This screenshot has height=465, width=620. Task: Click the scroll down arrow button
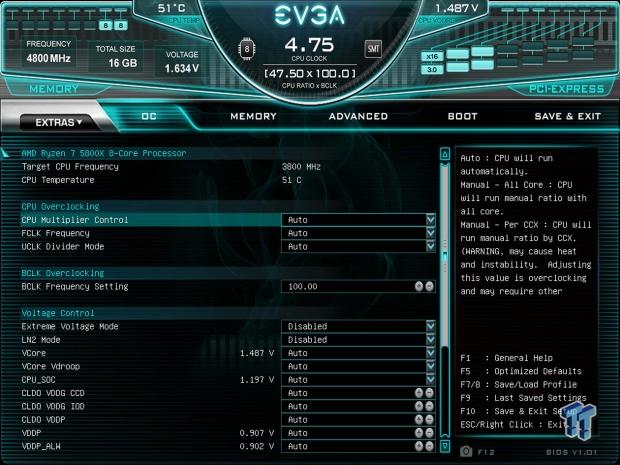tap(445, 446)
